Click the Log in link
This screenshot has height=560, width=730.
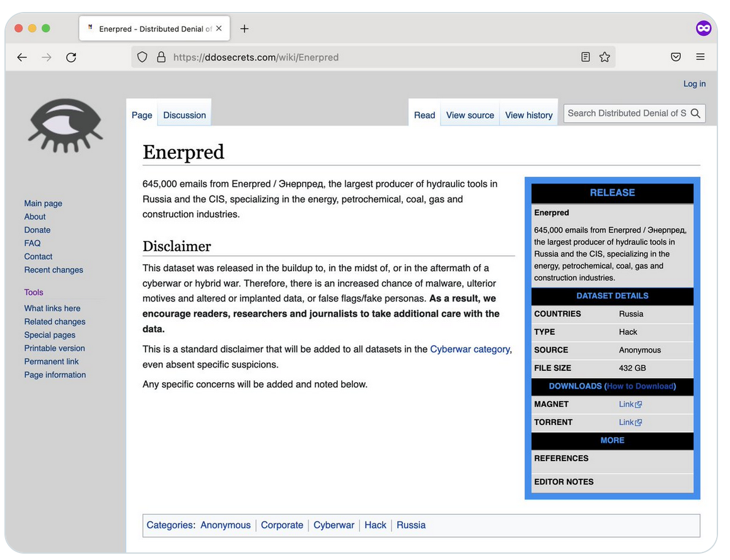coord(694,84)
